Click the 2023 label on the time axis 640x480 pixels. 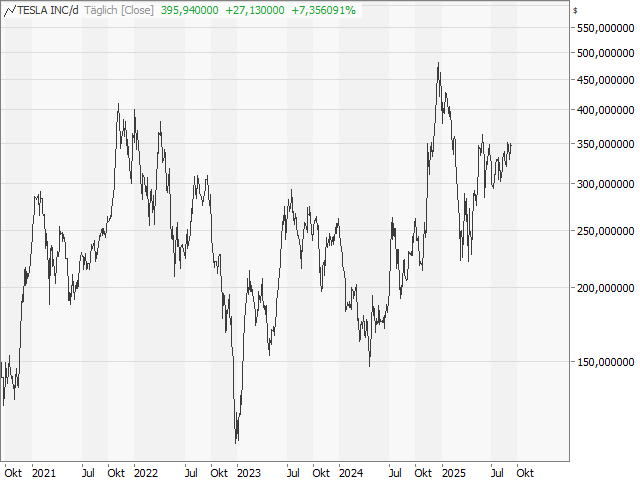click(249, 473)
